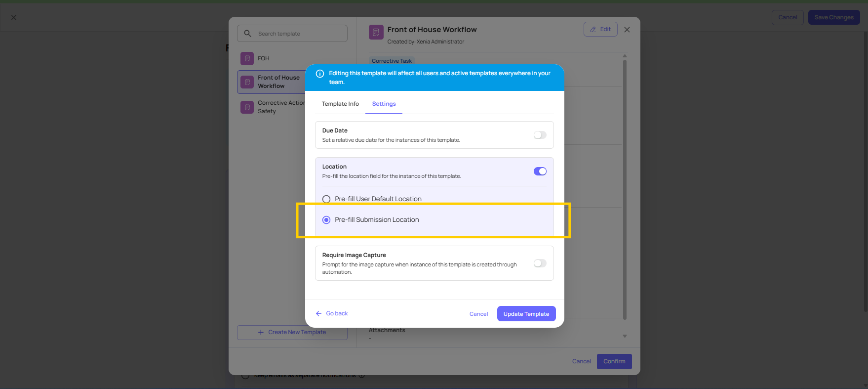Click the Search template input field
Image resolution: width=868 pixels, height=389 pixels.
(299, 34)
